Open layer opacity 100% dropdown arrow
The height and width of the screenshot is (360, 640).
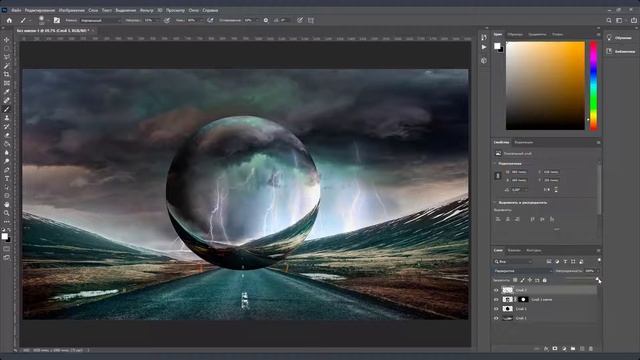click(597, 271)
